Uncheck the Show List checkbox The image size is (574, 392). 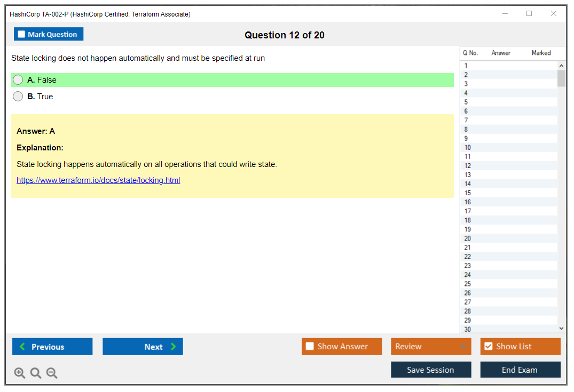click(488, 347)
